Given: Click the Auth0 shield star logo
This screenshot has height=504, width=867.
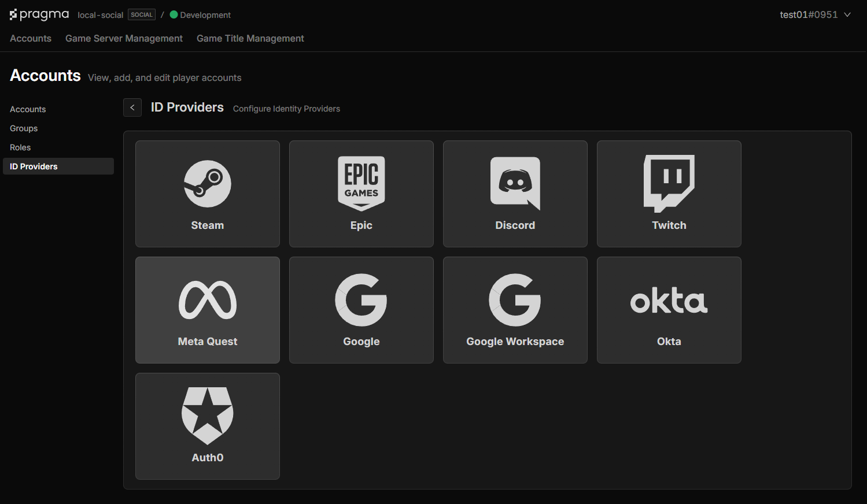Looking at the screenshot, I should pos(208,416).
